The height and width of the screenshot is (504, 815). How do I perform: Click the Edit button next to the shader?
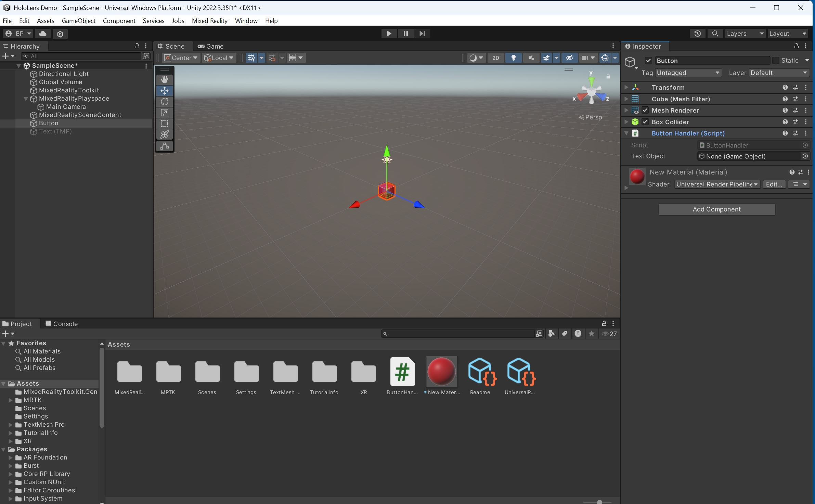(773, 184)
